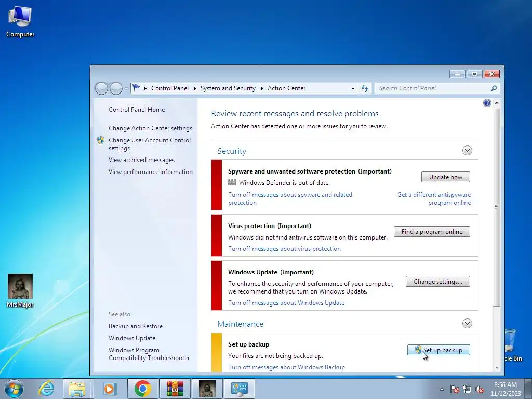Show hidden system tray icons
This screenshot has width=532, height=399.
coord(442,389)
